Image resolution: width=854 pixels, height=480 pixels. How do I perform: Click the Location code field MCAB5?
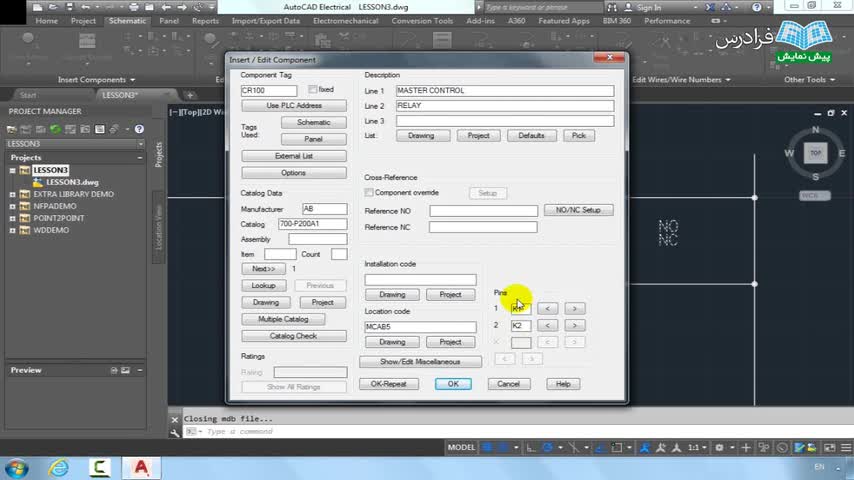[420, 327]
